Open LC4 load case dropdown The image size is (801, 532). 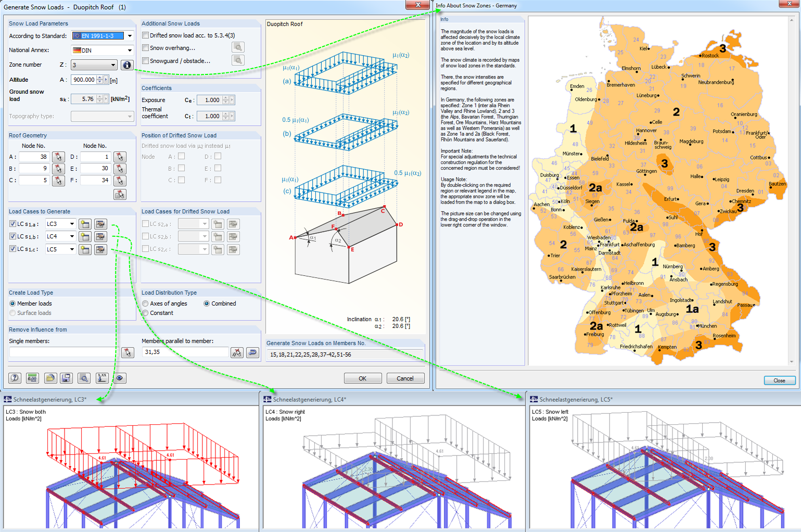(72, 236)
